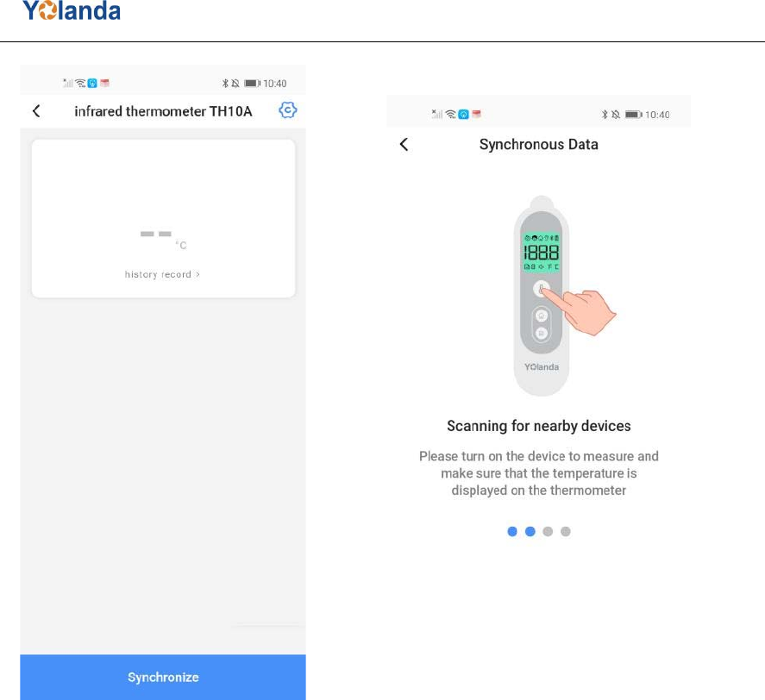Click the temperature reading placeholder dashes
Viewport: 765px width, 700px height.
(x=155, y=234)
